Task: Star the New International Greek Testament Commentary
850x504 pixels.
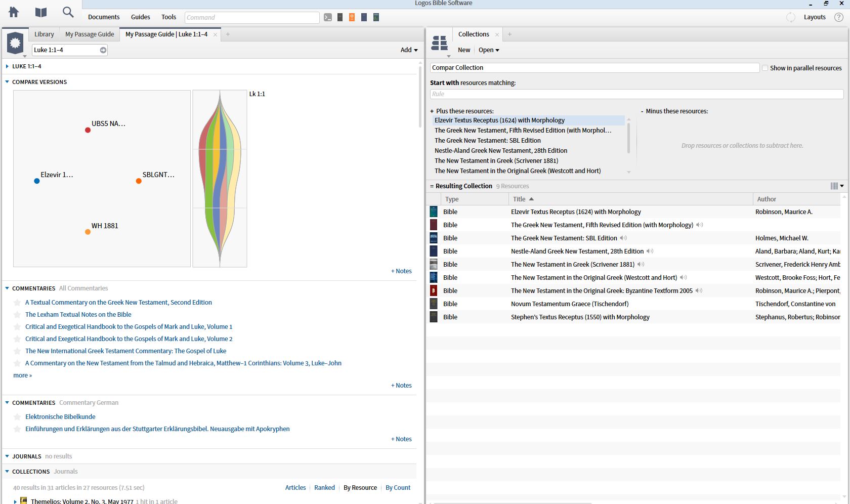Action: coord(17,351)
